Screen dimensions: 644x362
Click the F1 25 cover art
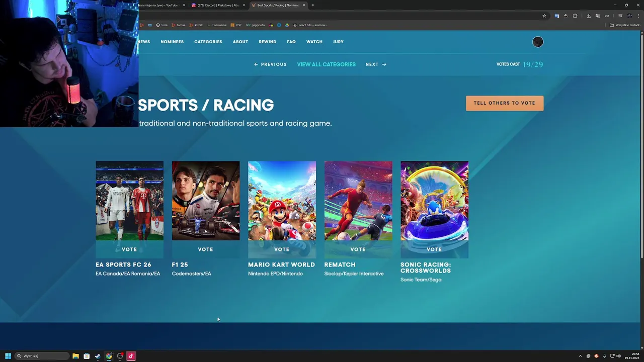pos(206,201)
